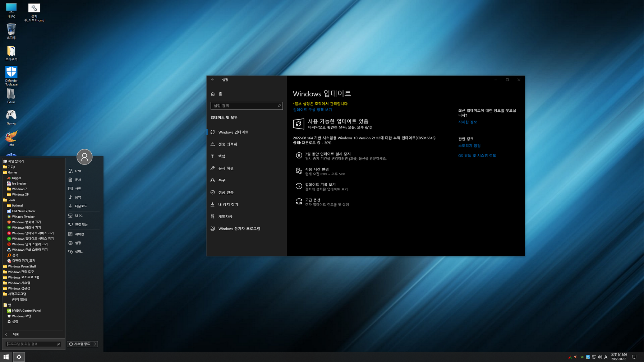Open the Extras desktop folder

pyautogui.click(x=11, y=96)
